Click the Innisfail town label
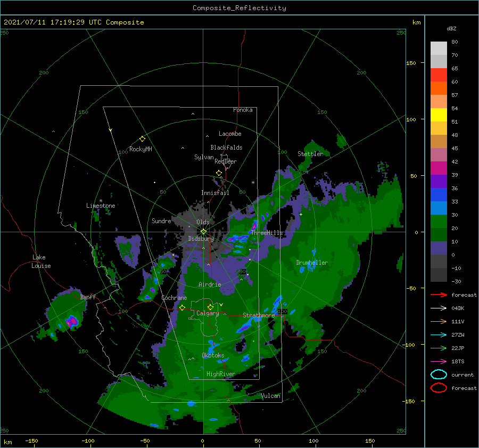Image resolution: width=479 pixels, height=448 pixels. (215, 193)
